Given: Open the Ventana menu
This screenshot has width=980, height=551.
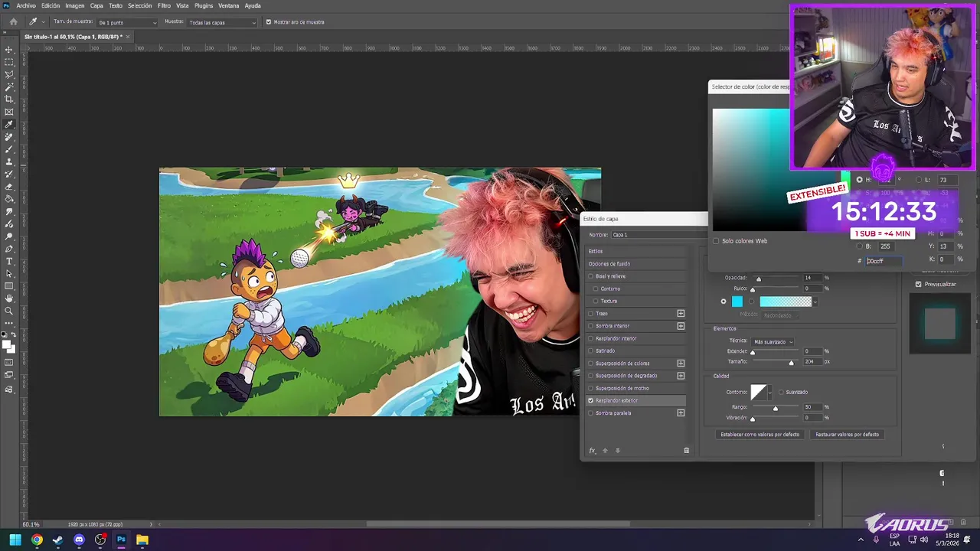Looking at the screenshot, I should point(228,5).
